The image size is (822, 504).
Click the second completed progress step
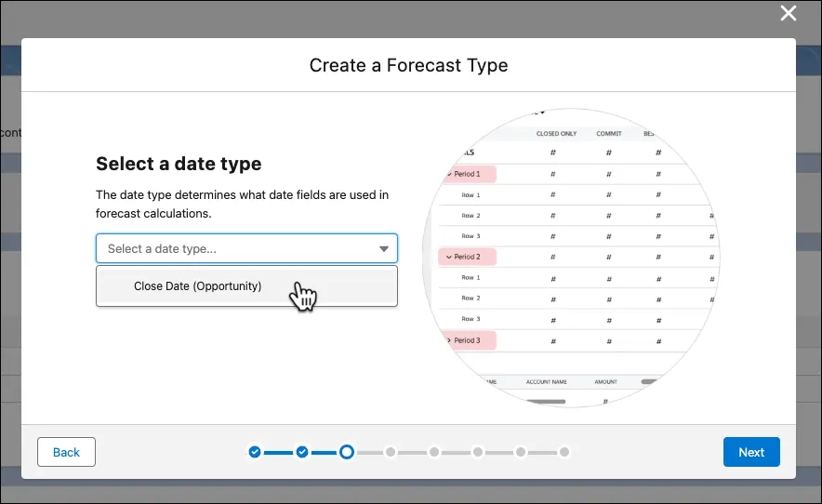pos(302,452)
